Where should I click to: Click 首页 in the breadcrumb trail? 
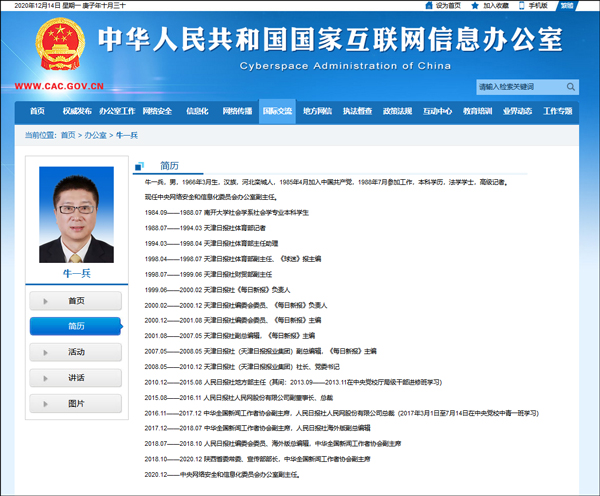click(x=68, y=135)
